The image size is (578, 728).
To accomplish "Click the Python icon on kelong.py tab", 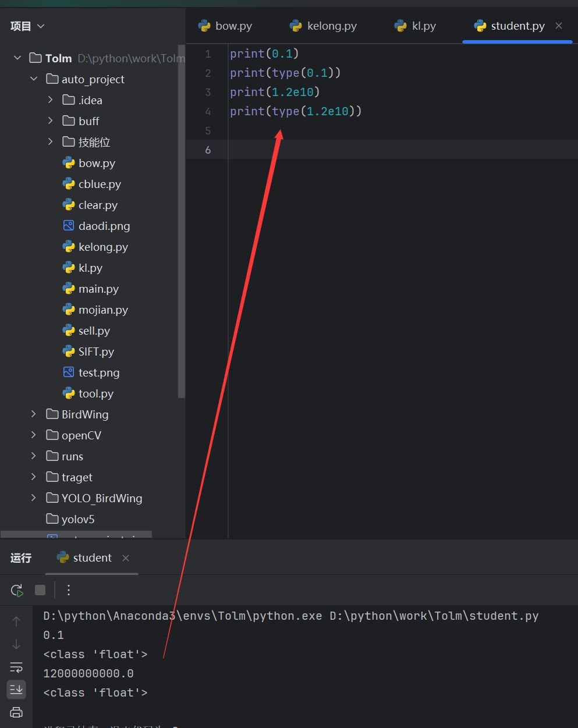I will (296, 26).
